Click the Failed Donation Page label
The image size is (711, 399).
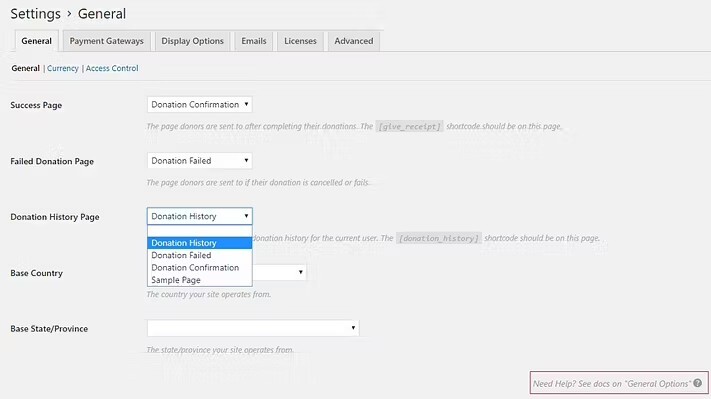point(52,161)
